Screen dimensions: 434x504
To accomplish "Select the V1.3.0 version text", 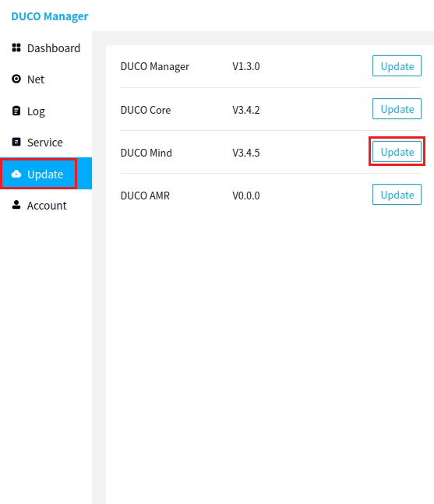I will coord(246,66).
